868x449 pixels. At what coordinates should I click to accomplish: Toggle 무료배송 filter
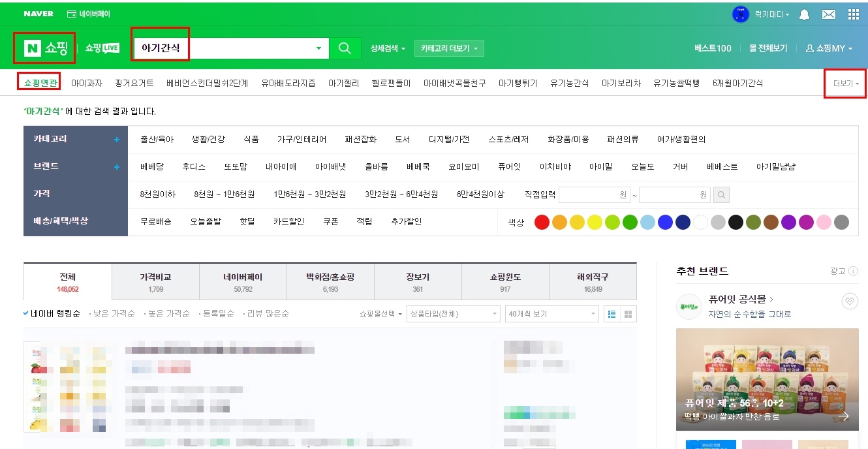pyautogui.click(x=156, y=222)
